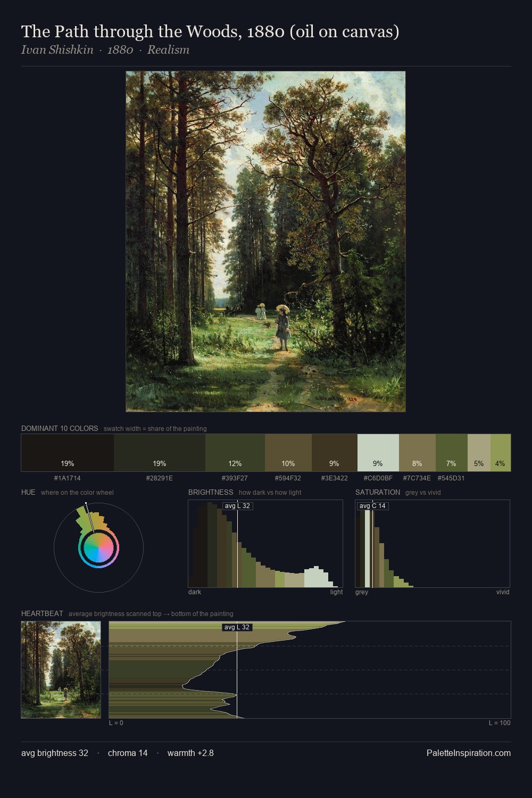Click the 'dark' axis label
The height and width of the screenshot is (798, 532).
tap(195, 592)
